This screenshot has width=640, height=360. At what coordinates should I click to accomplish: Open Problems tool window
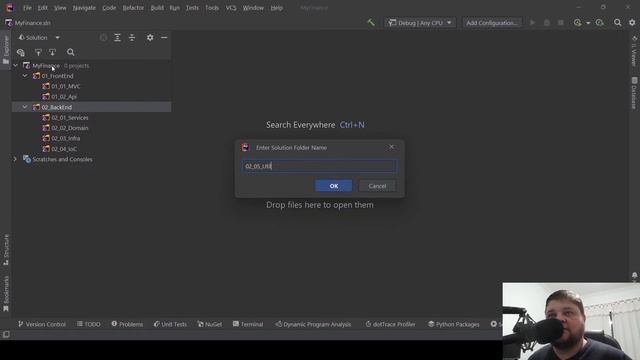(127, 324)
